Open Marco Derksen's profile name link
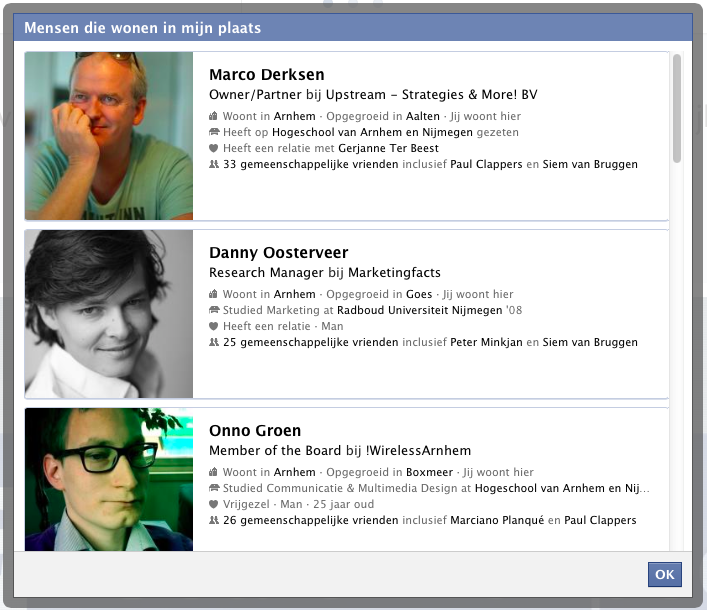This screenshot has height=610, width=707. [x=266, y=75]
